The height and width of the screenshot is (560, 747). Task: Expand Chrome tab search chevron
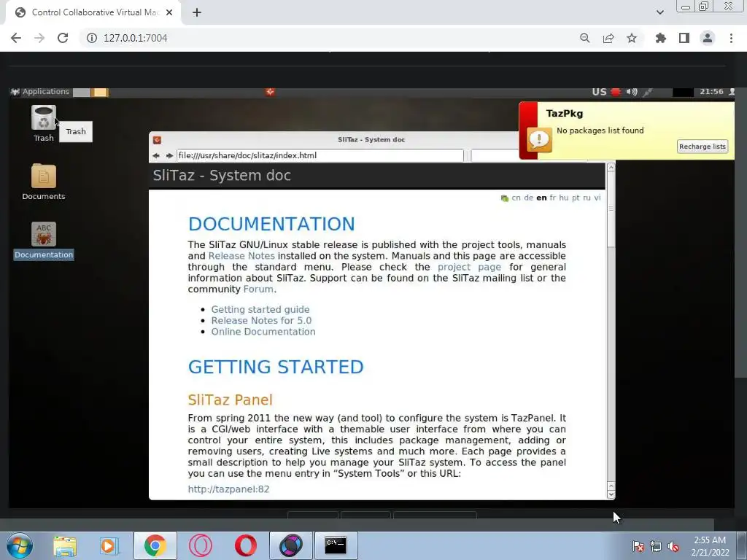coord(659,12)
